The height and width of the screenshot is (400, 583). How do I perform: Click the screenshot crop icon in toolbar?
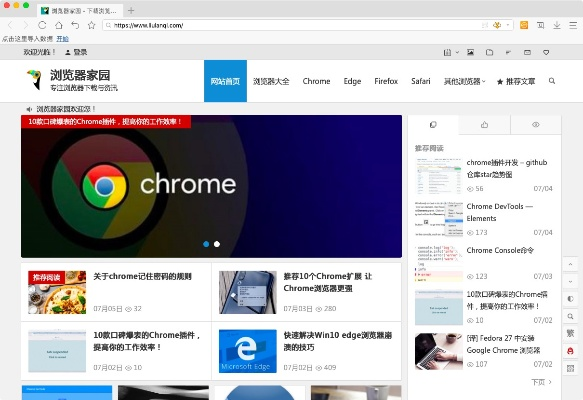click(541, 25)
